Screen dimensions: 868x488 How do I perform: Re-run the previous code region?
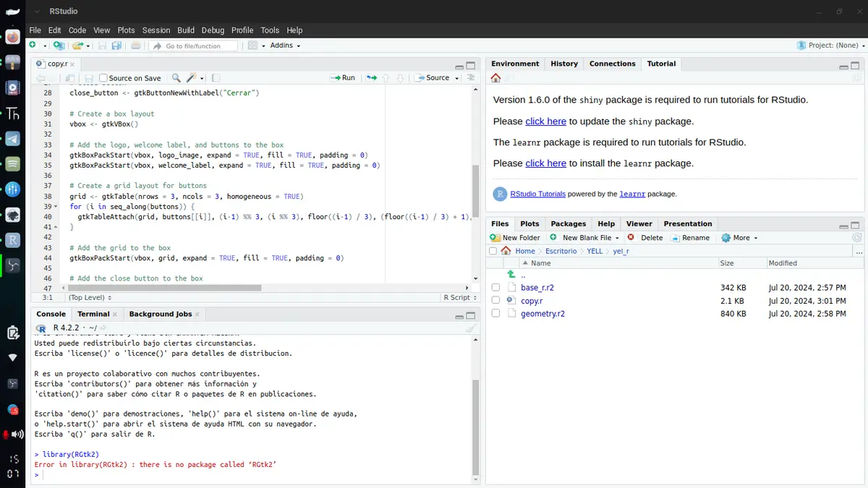point(371,78)
